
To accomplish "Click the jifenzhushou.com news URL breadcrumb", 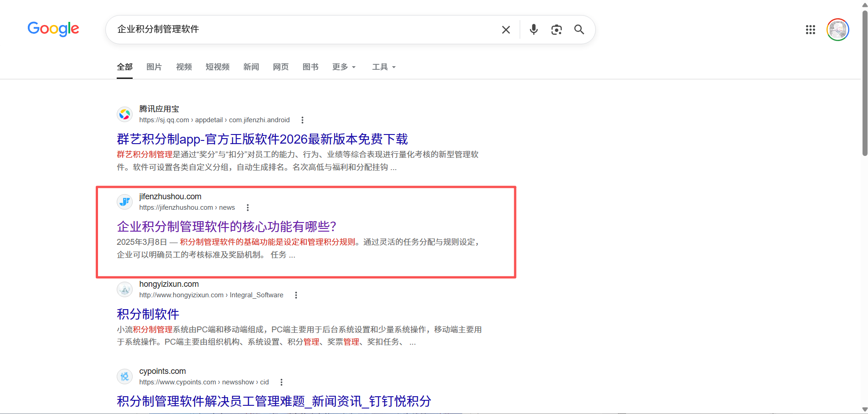I will 187,207.
